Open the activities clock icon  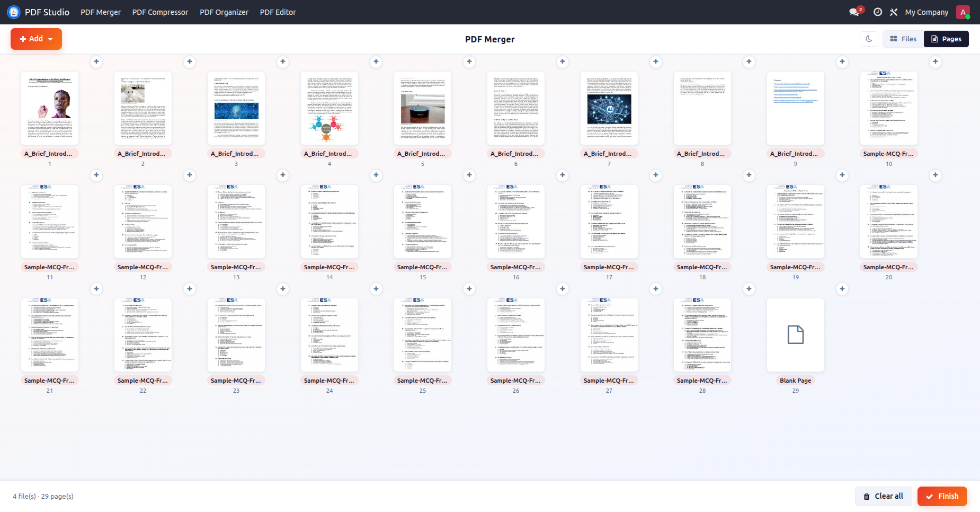878,12
